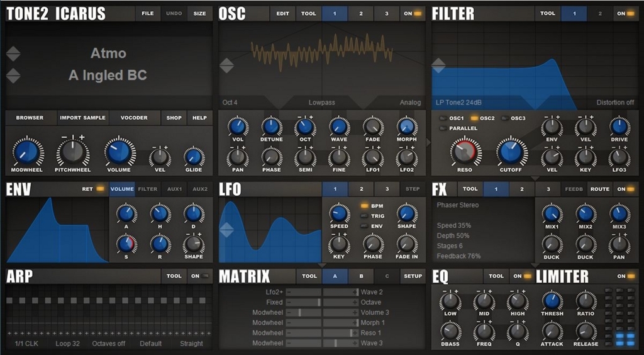
Task: Click the EQ FREQ knob
Action: click(x=484, y=330)
